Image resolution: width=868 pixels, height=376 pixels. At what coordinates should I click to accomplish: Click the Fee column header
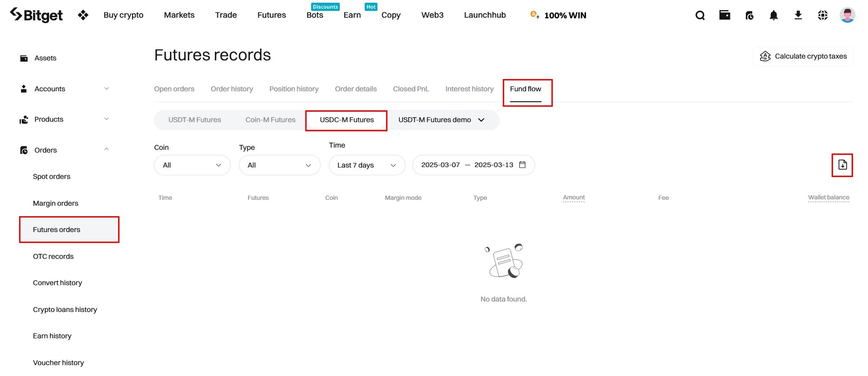pyautogui.click(x=663, y=198)
